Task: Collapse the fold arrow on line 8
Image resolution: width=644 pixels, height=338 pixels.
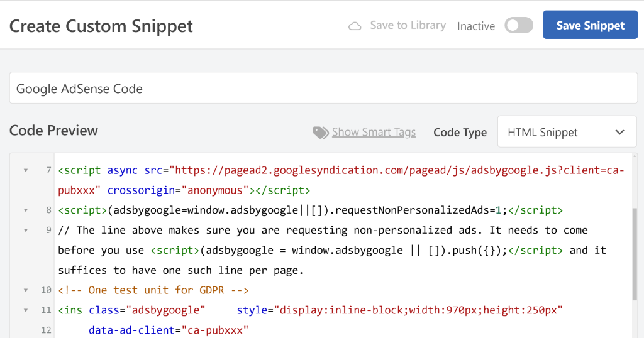Action: [x=25, y=210]
